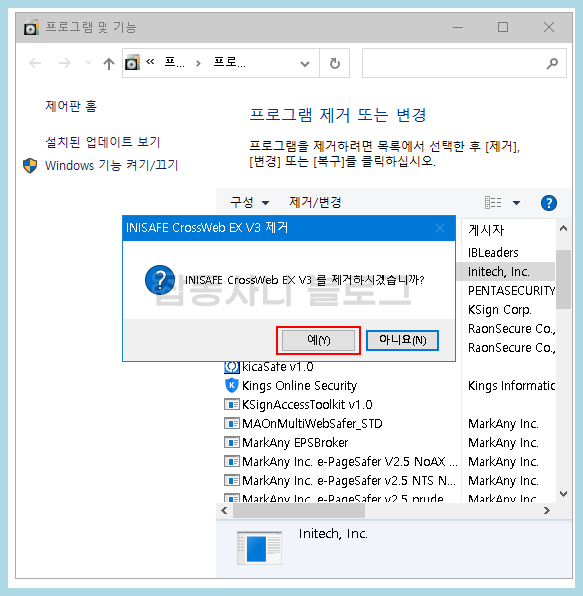This screenshot has width=583, height=596.
Task: Select the IBLeaders publisher entry
Action: pos(493,253)
